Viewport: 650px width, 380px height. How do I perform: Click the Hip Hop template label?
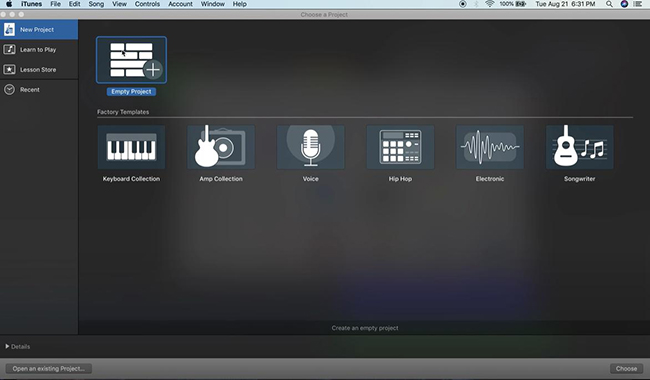[x=400, y=179]
